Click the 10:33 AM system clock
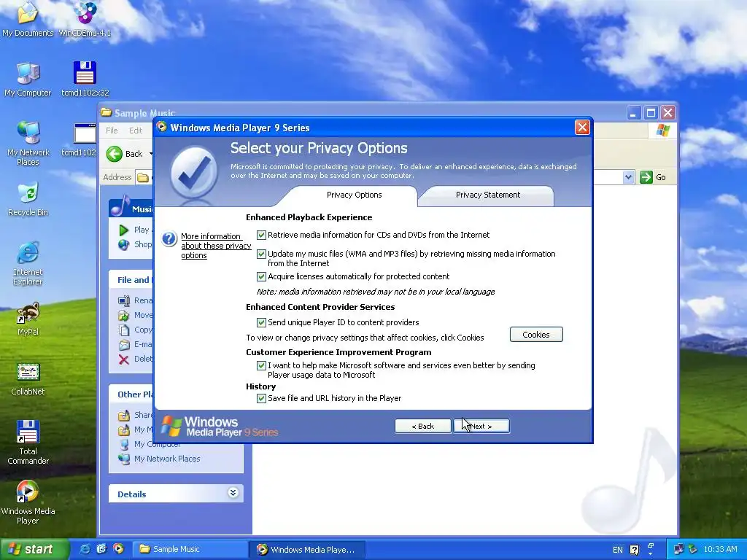747x560 pixels. 720,549
